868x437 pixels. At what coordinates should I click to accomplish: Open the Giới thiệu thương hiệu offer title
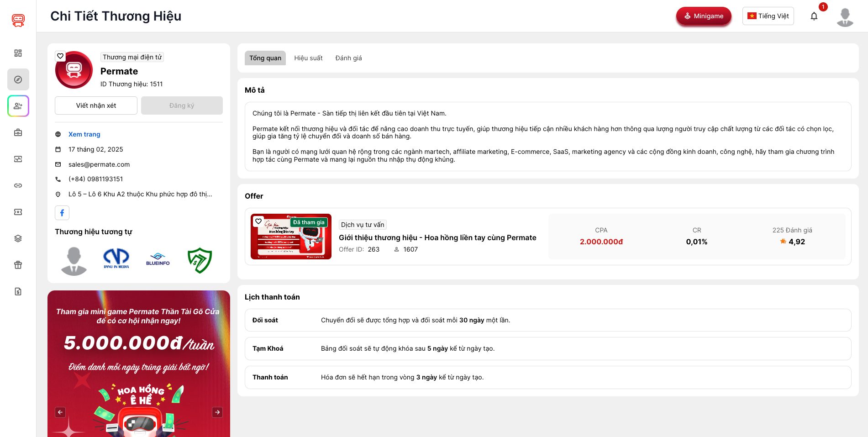tap(437, 237)
